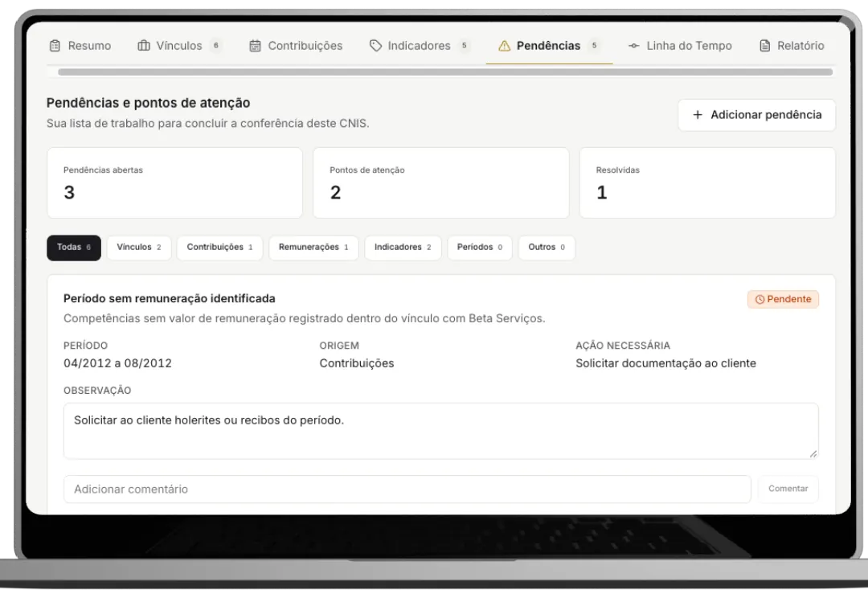Click the count badge next to Pendências tab
The image size is (868, 598).
[x=594, y=45]
